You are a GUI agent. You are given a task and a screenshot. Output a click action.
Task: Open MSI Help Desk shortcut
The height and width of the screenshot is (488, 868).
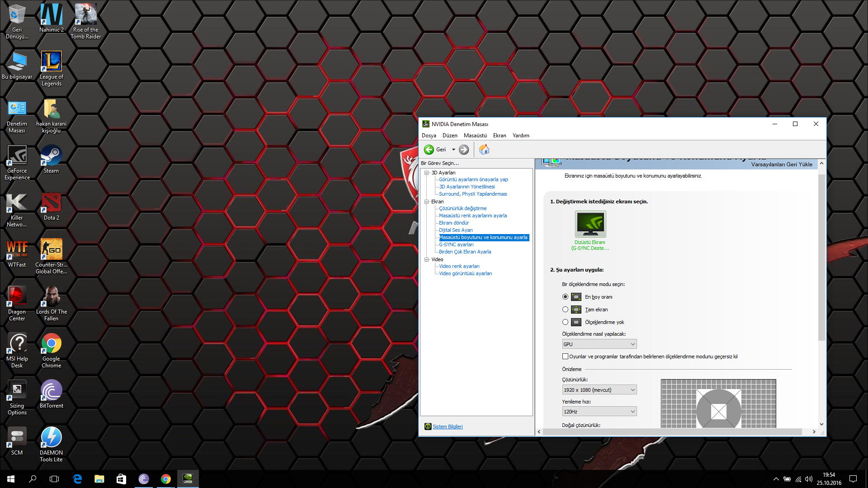[x=17, y=351]
